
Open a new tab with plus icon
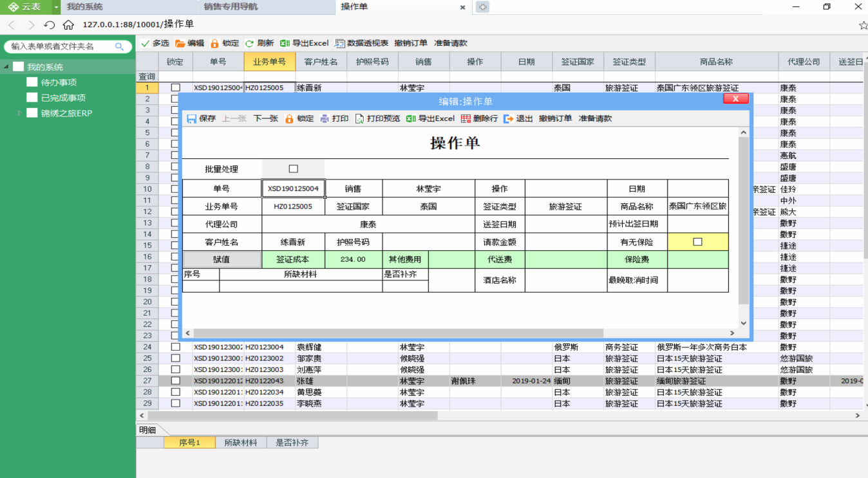click(482, 7)
